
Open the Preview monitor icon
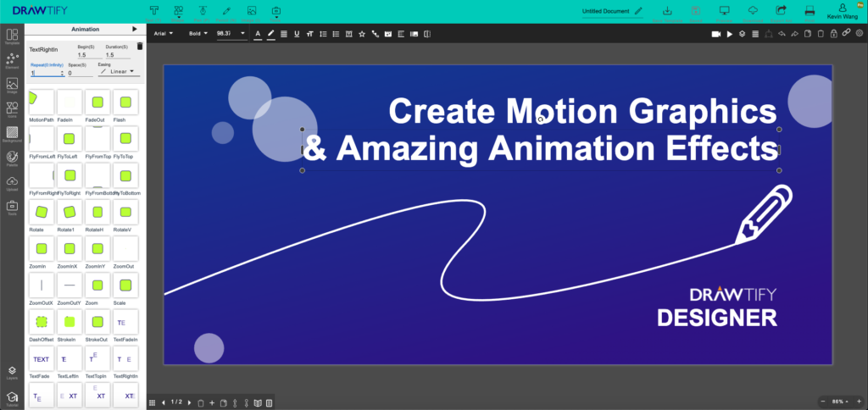tap(724, 12)
